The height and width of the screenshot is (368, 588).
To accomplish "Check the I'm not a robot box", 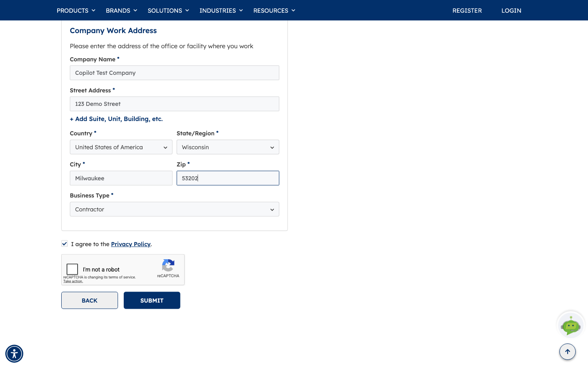I will [72, 269].
